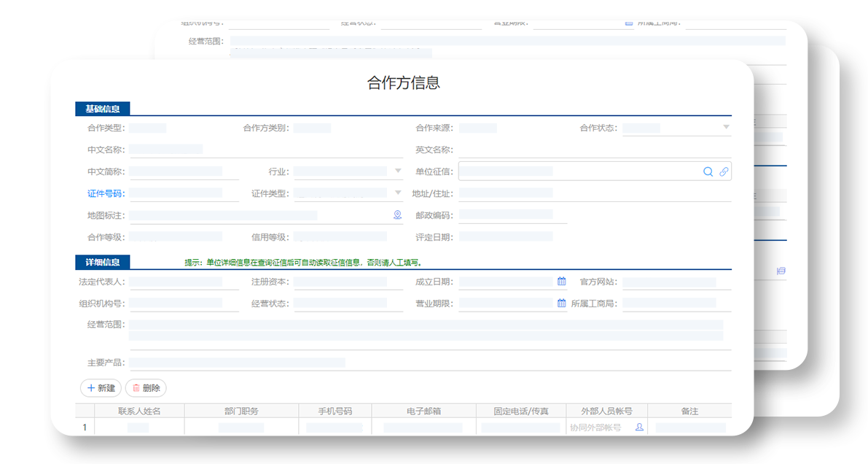Click user icon beside 协同外部帐号
Image resolution: width=868 pixels, height=464 pixels.
click(x=639, y=428)
